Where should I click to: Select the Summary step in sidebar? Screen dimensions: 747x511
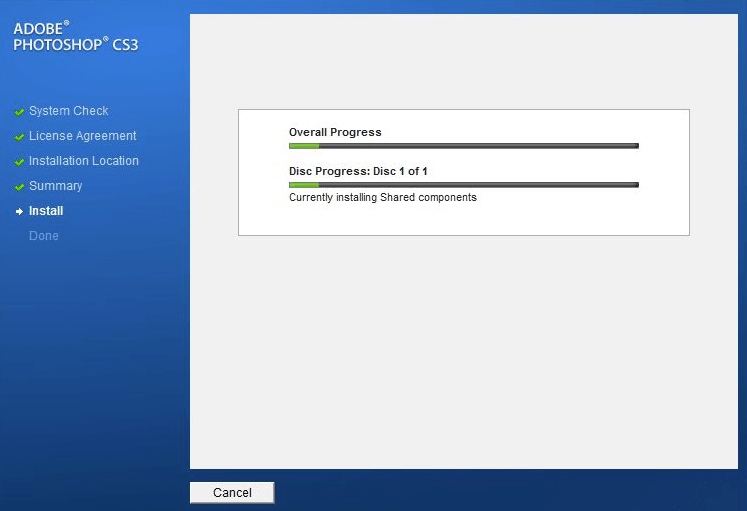click(55, 186)
